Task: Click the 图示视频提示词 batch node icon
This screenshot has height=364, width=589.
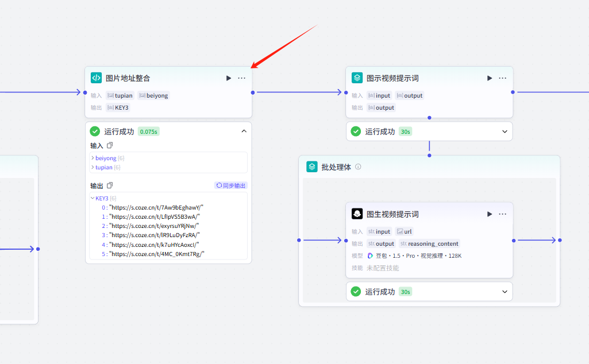Action: pyautogui.click(x=357, y=78)
